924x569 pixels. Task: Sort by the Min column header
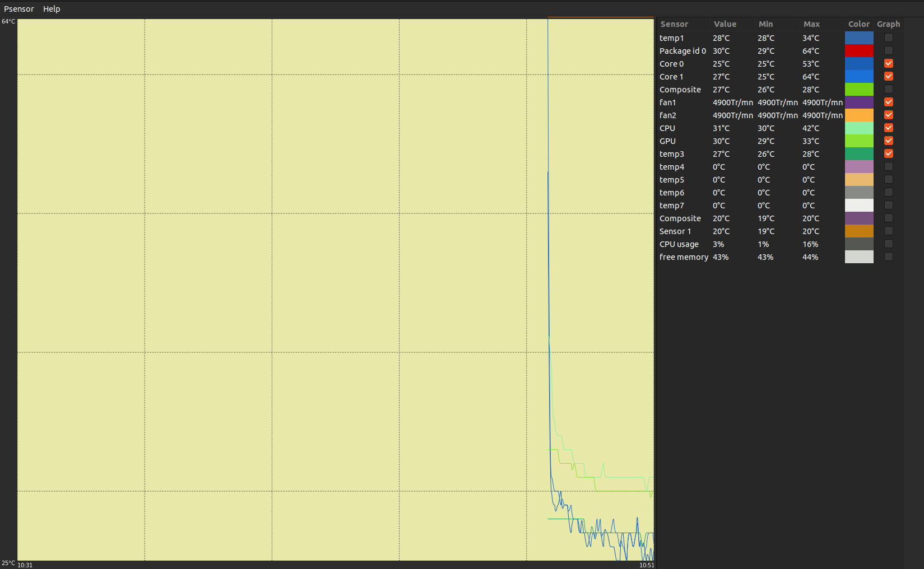click(765, 24)
